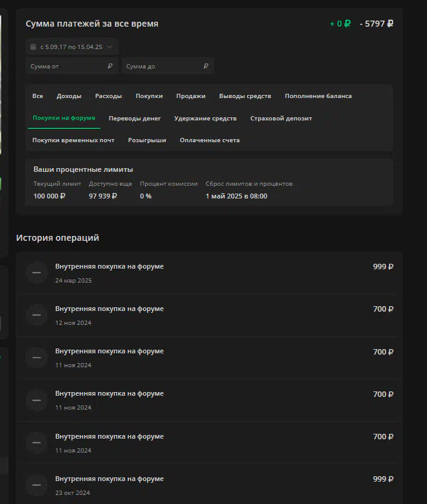
Task: Open the Расходы filter tab
Action: [108, 96]
